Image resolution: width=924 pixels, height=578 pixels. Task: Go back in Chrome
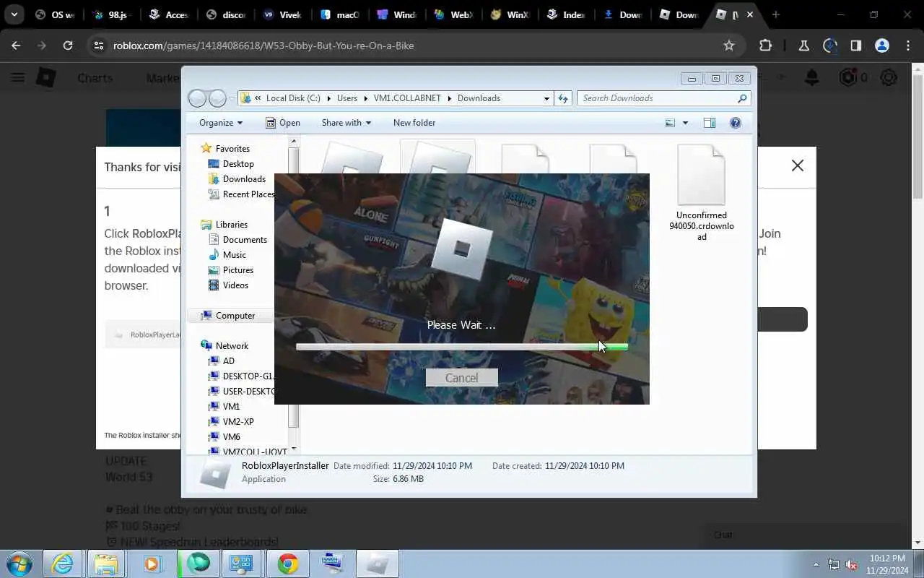click(16, 46)
